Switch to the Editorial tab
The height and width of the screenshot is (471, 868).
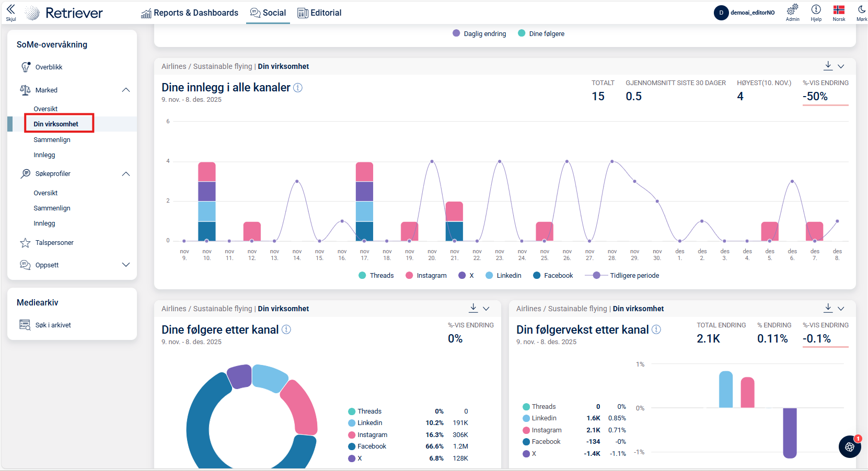(x=319, y=13)
